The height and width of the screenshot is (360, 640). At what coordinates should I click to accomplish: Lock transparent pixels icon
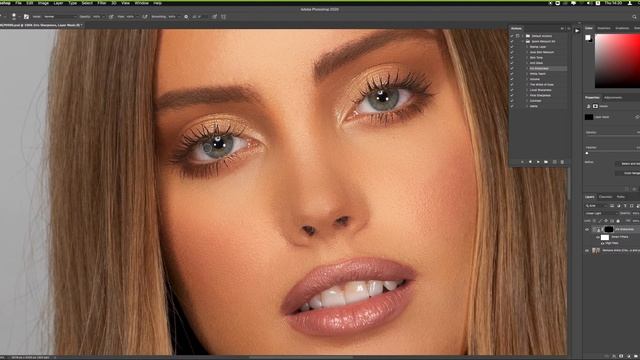[594, 221]
